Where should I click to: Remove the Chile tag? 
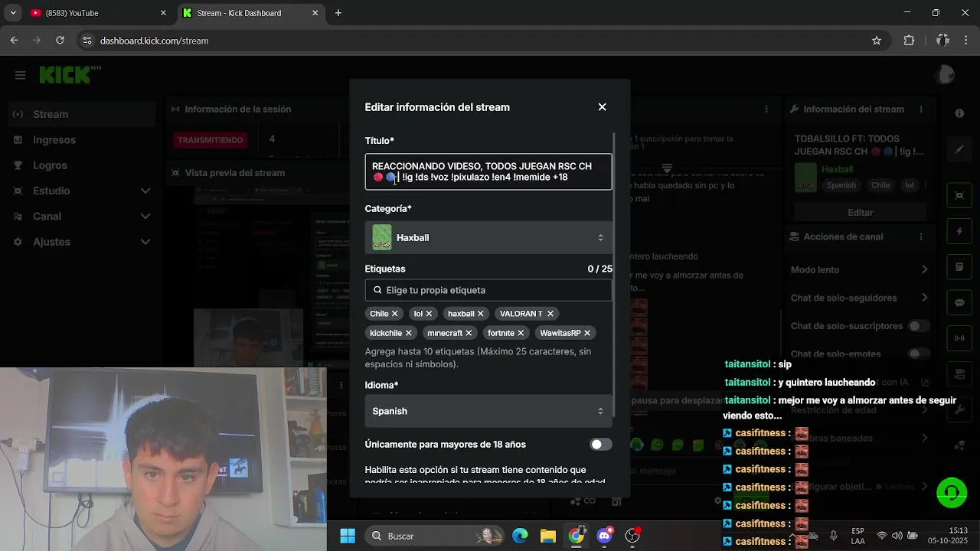click(395, 314)
